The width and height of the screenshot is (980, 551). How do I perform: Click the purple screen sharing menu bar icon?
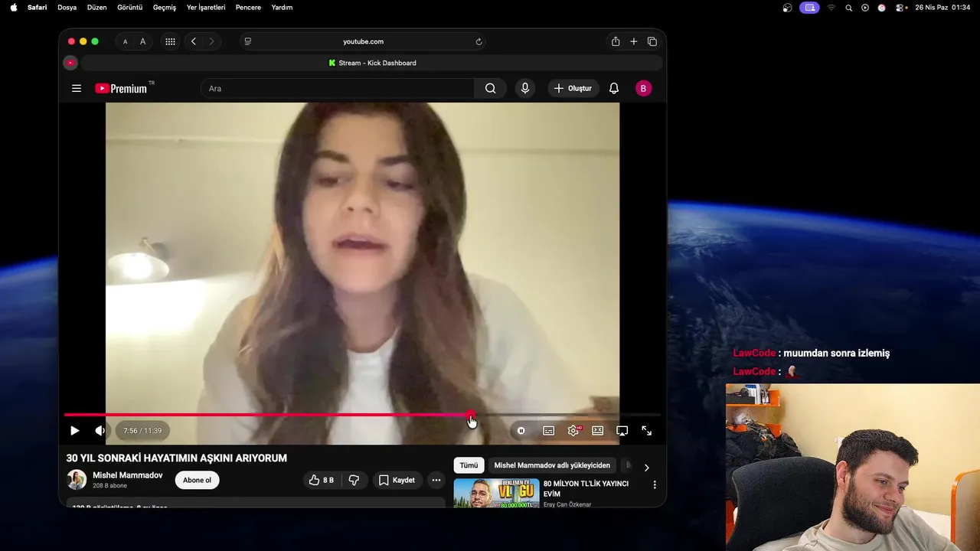pyautogui.click(x=809, y=8)
